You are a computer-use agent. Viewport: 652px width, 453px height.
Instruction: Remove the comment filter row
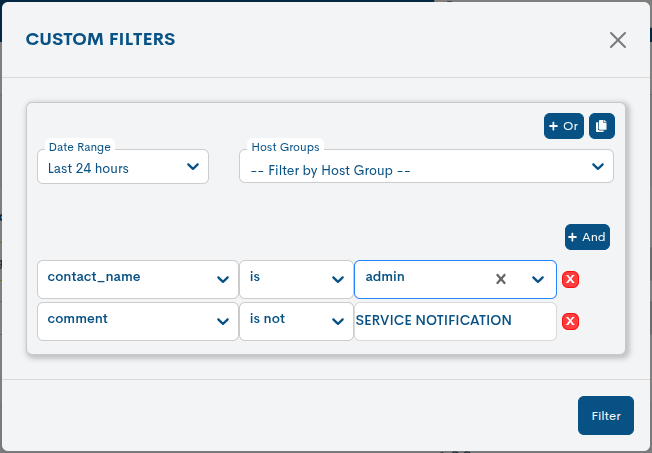click(x=570, y=321)
